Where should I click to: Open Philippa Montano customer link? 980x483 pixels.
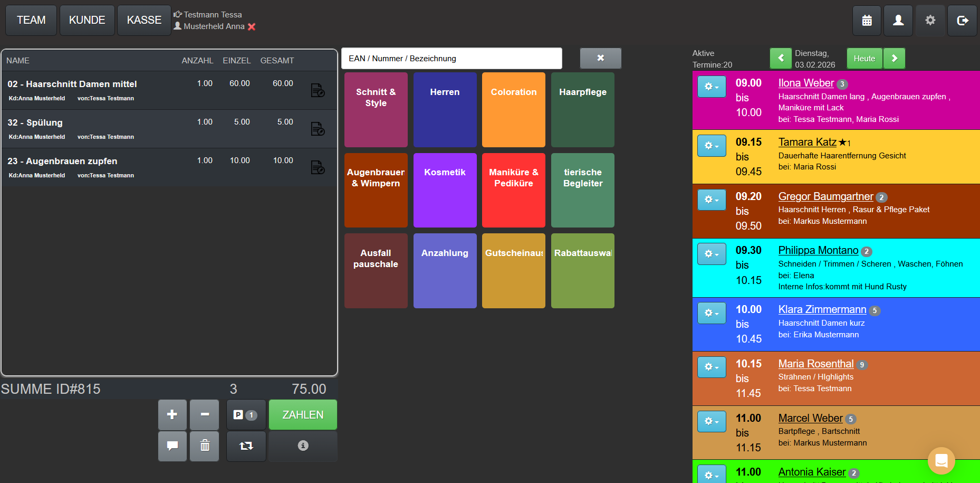tap(818, 250)
